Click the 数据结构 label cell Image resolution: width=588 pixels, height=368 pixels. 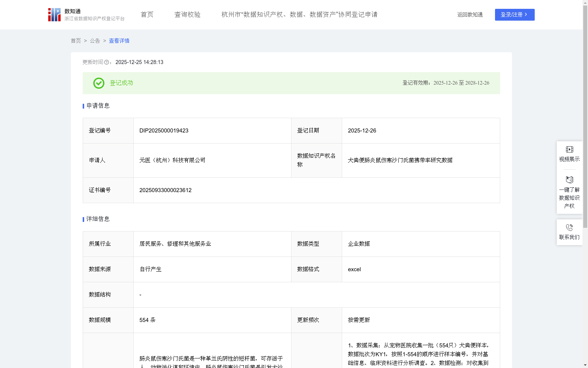pyautogui.click(x=108, y=295)
